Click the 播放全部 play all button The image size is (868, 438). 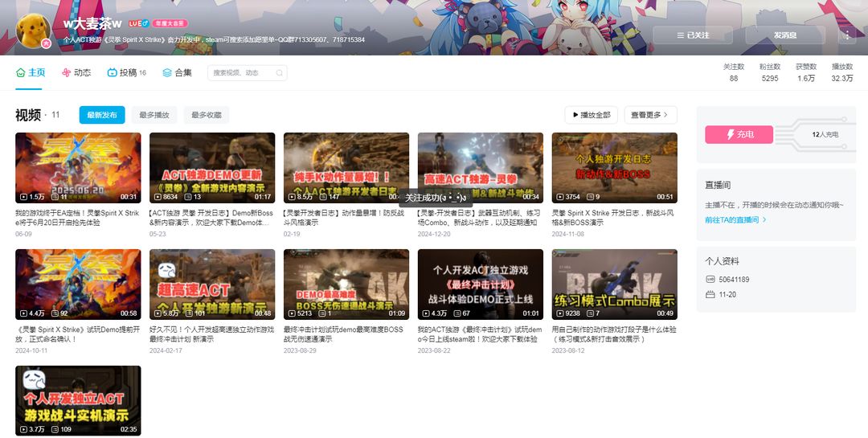coord(592,115)
